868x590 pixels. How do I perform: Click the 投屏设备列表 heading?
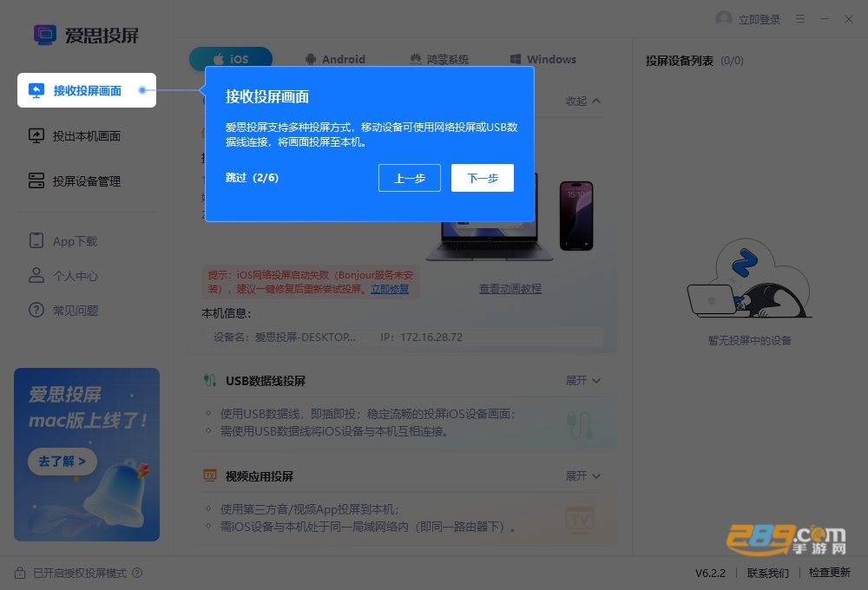coord(680,61)
